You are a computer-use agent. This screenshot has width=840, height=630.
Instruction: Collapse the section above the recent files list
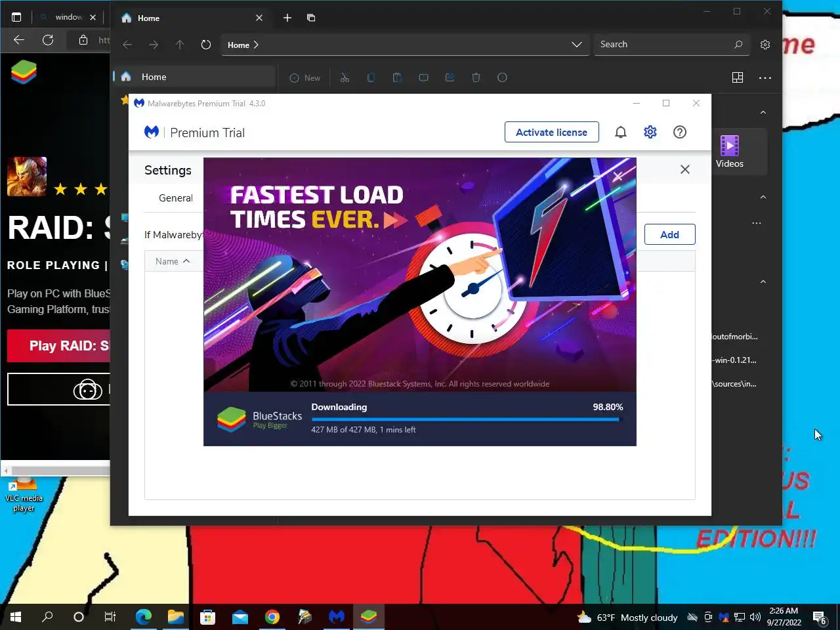click(x=763, y=282)
